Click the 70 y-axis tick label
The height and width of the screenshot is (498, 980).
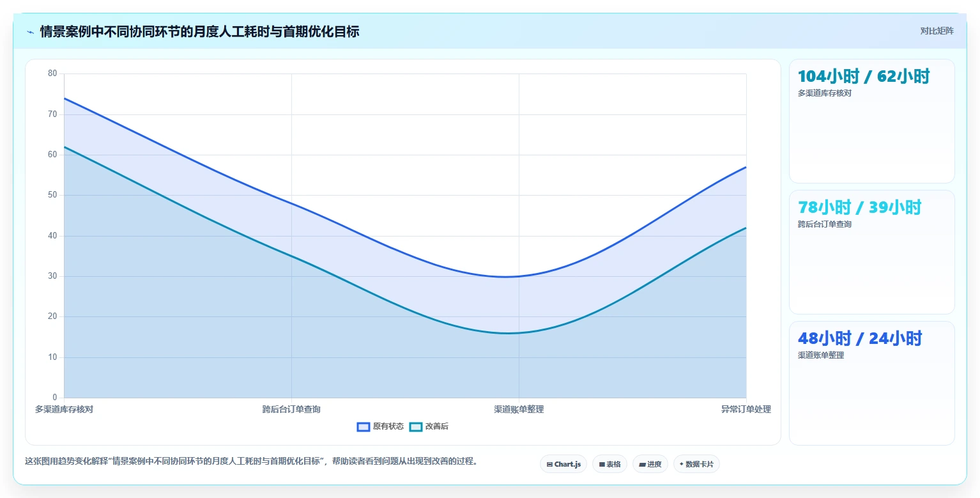click(x=52, y=114)
